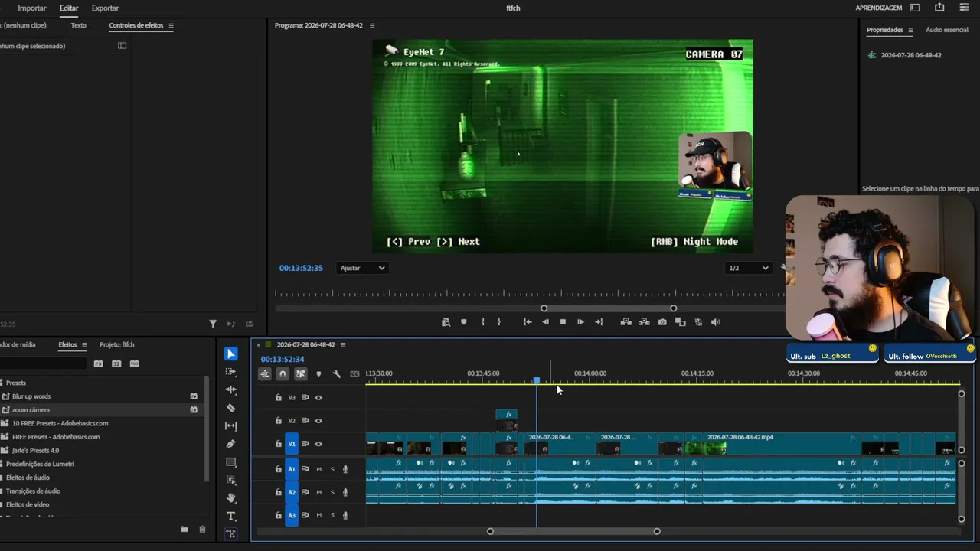Open the 1/2 playback resolution dropdown

tap(748, 268)
